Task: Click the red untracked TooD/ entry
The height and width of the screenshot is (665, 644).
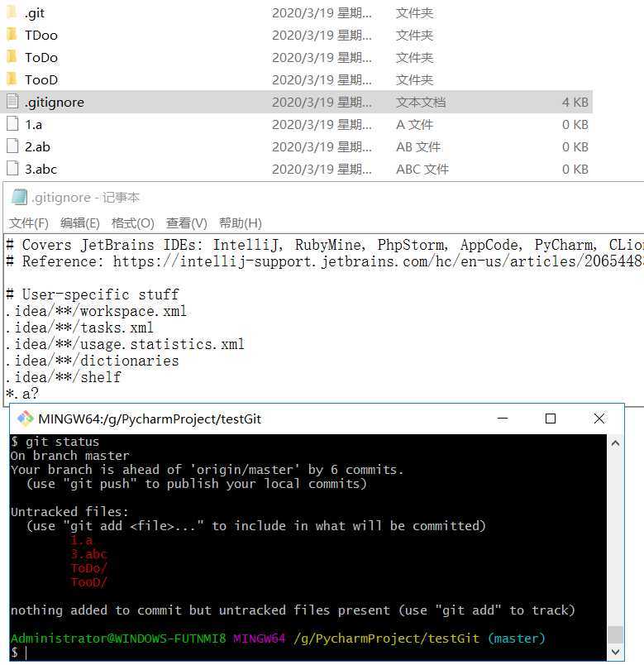Action: click(89, 582)
